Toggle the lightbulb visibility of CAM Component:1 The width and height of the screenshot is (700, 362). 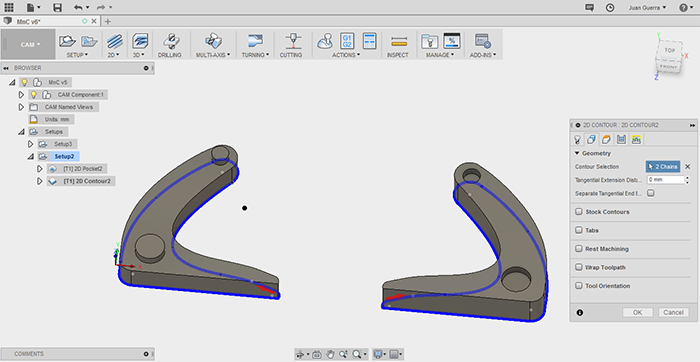33,95
